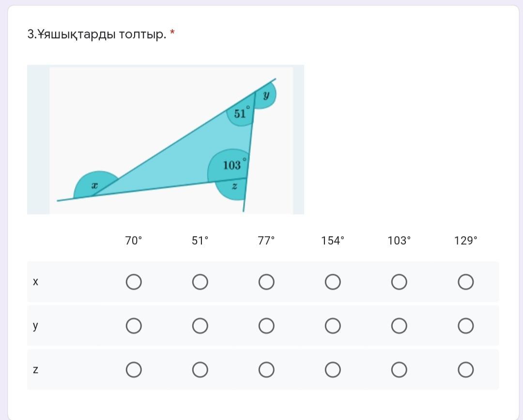The height and width of the screenshot is (420, 523).
Task: Select 129° for row z
Action: point(466,370)
